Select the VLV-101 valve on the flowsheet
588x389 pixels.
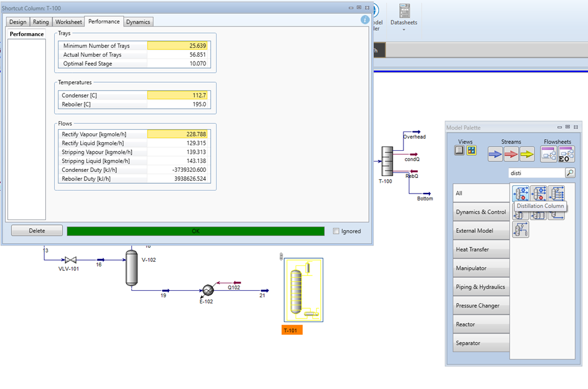pos(71,259)
